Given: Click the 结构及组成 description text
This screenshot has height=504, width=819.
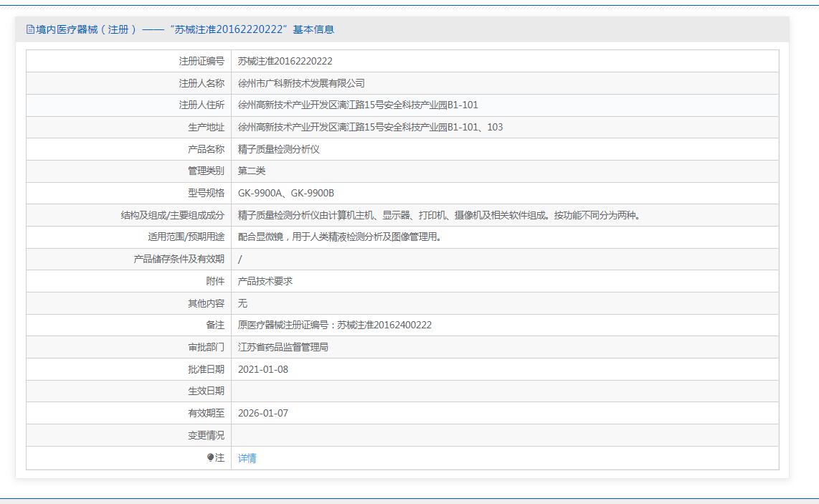Looking at the screenshot, I should click(439, 215).
